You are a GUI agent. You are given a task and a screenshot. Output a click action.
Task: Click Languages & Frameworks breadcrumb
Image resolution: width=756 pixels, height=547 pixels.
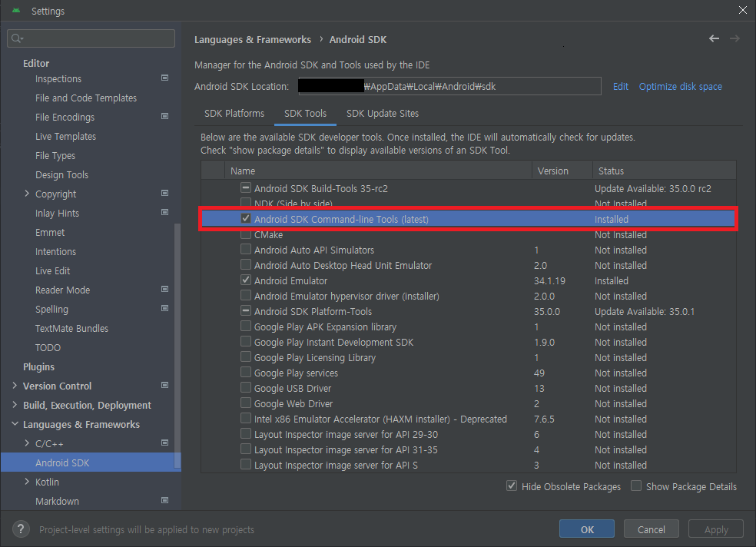point(253,39)
